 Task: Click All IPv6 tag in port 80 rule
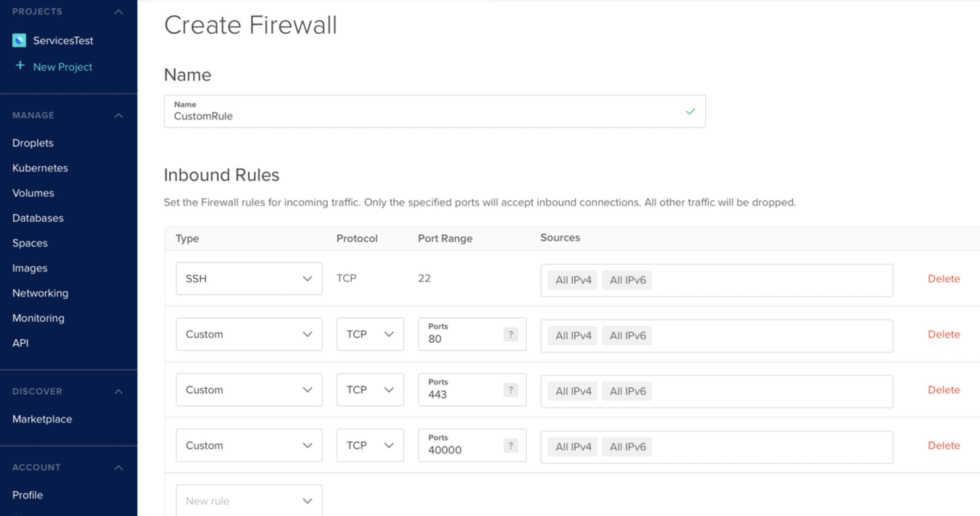pos(627,335)
